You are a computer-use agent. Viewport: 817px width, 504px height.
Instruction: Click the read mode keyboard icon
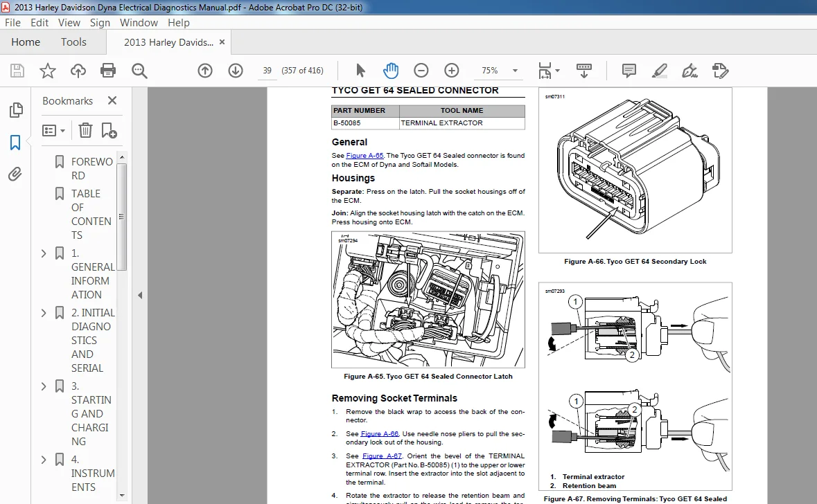[583, 71]
